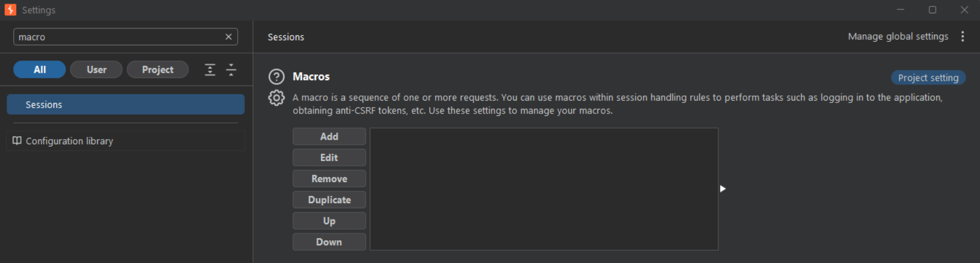Expand all settings sections icon
Screen dimensions: 980x263
coord(210,70)
